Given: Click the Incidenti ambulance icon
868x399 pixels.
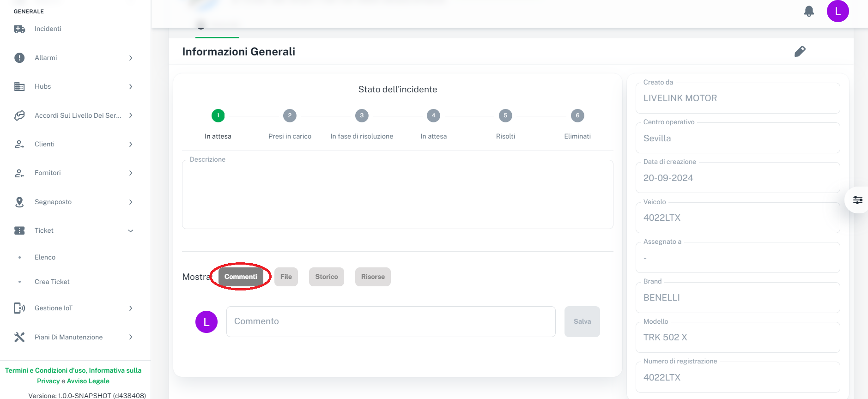Looking at the screenshot, I should [x=19, y=29].
